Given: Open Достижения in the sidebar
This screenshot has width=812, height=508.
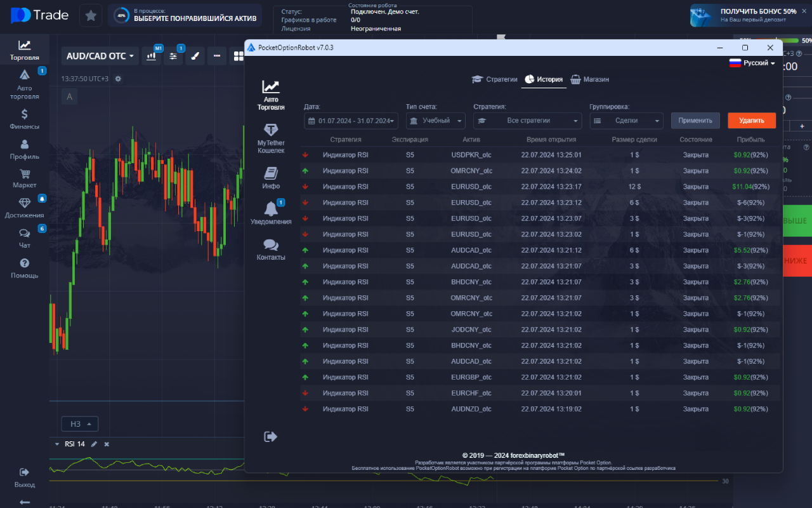Looking at the screenshot, I should (25, 208).
